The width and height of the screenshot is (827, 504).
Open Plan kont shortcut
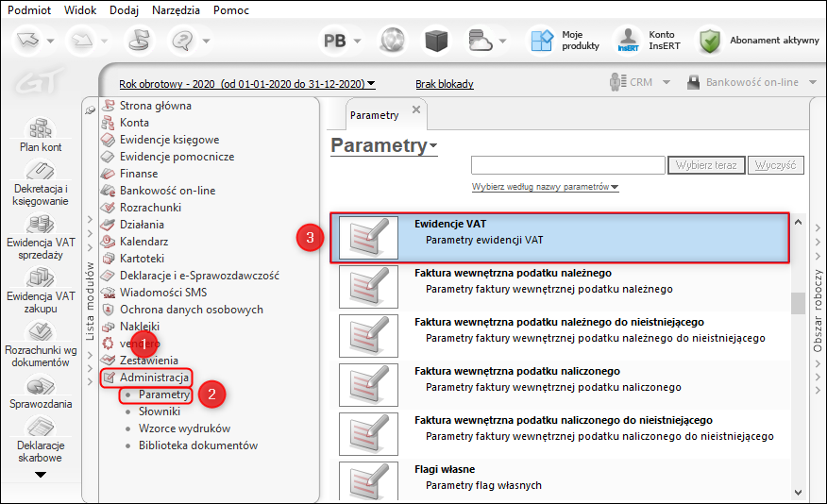point(41,135)
